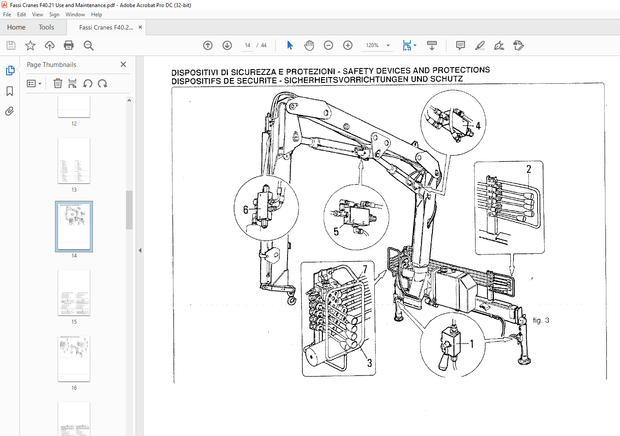620x436 pixels.
Task: Rotate the page clockwise
Action: 102,83
